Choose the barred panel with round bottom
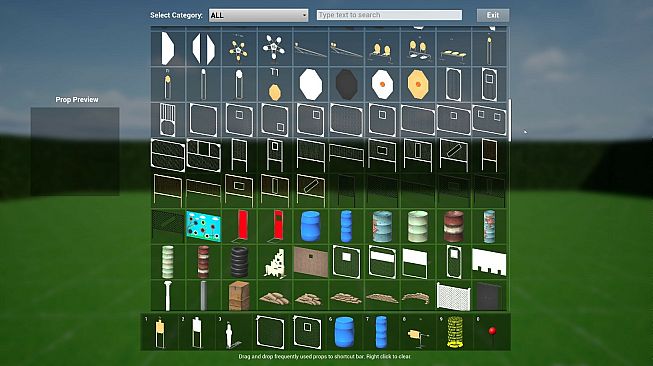The height and width of the screenshot is (366, 653). (167, 120)
